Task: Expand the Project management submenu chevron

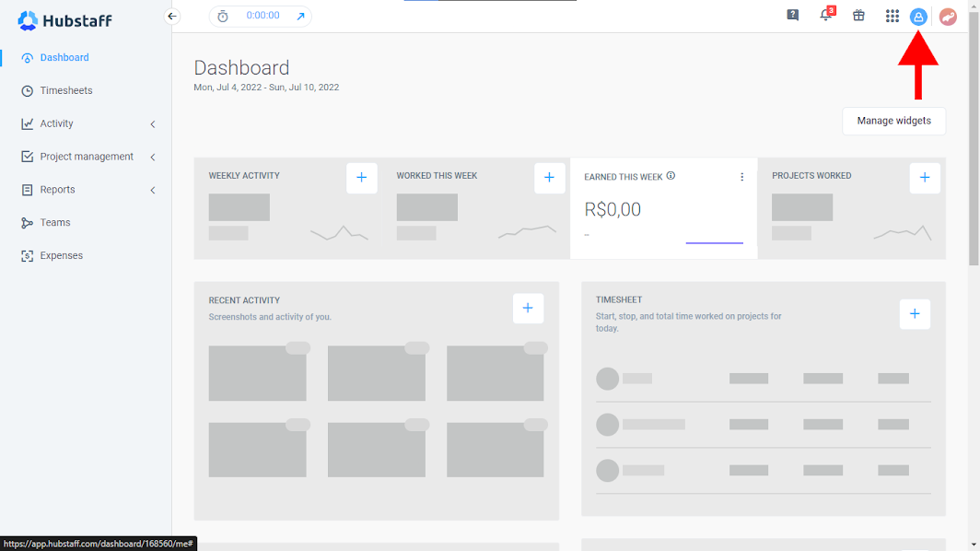Action: [153, 157]
